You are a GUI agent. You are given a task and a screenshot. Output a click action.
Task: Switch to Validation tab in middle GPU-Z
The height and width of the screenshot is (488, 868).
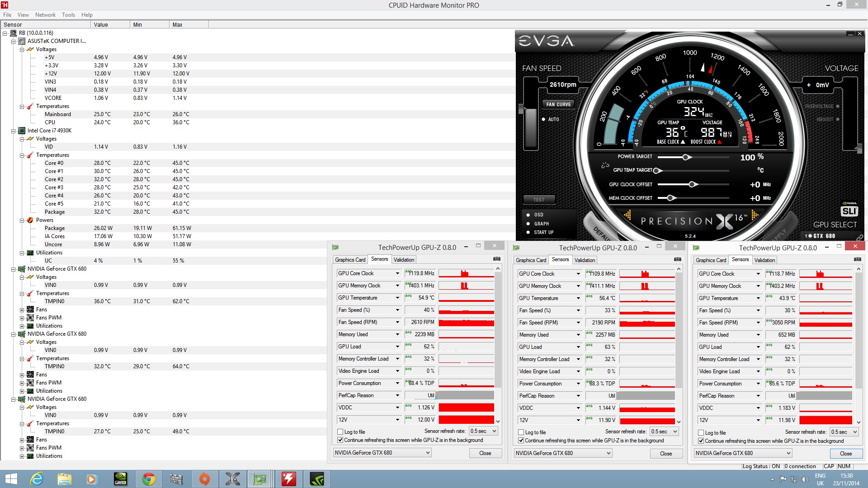585,260
